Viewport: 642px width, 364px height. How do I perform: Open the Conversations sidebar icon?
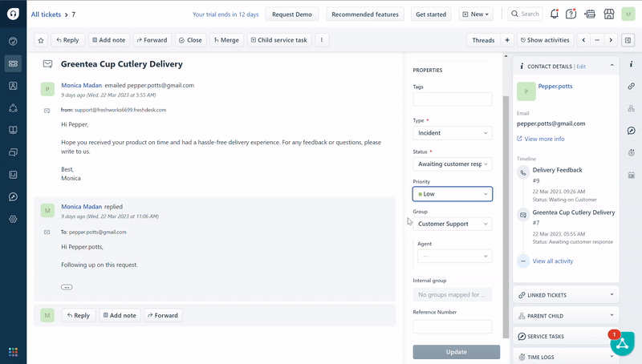coord(13,152)
